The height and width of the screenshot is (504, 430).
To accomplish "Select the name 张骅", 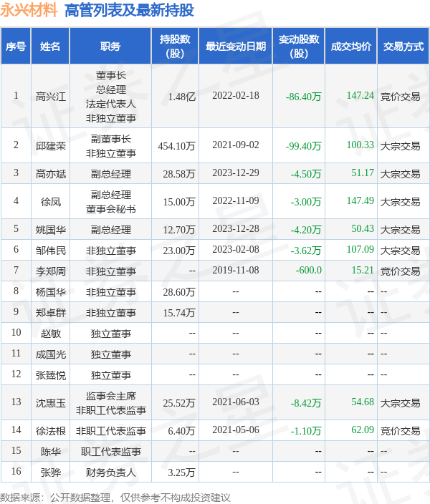I will click(51, 472).
